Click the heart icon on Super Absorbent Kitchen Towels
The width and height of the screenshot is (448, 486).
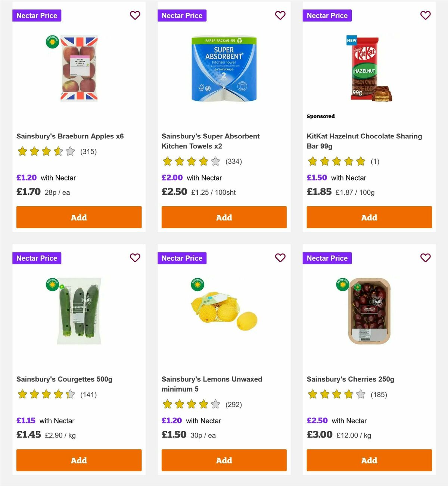tap(280, 15)
